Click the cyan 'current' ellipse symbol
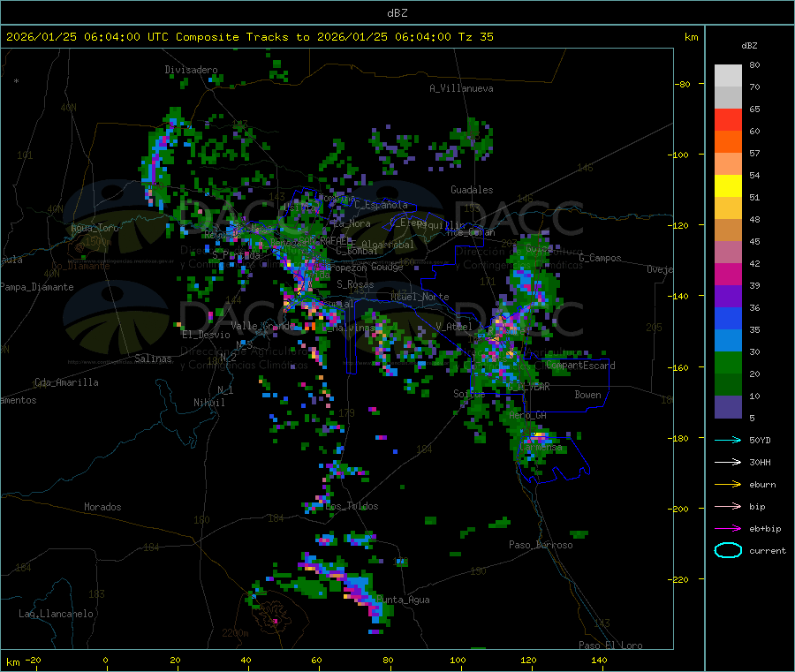 click(x=728, y=550)
